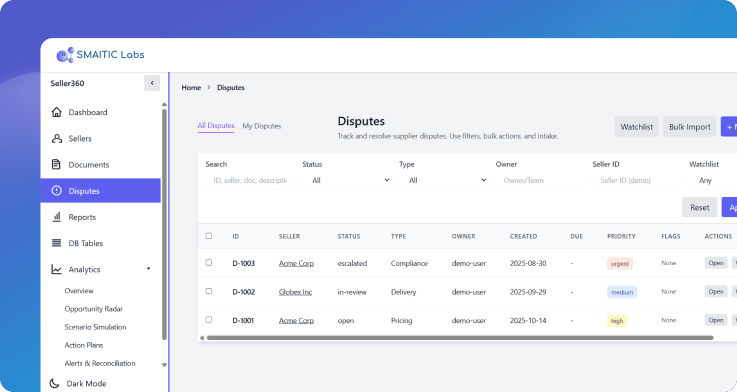Click the table horizontal scrollbar

460,337
